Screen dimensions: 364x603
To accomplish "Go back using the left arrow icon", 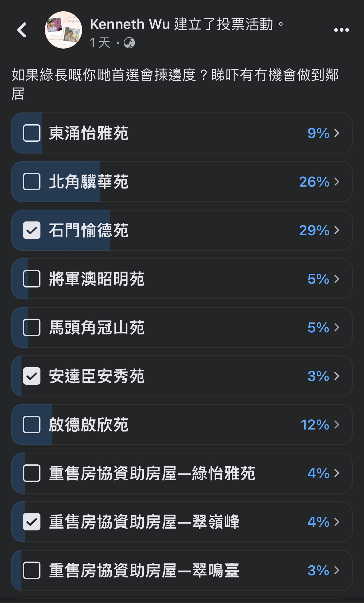I will coord(22,30).
